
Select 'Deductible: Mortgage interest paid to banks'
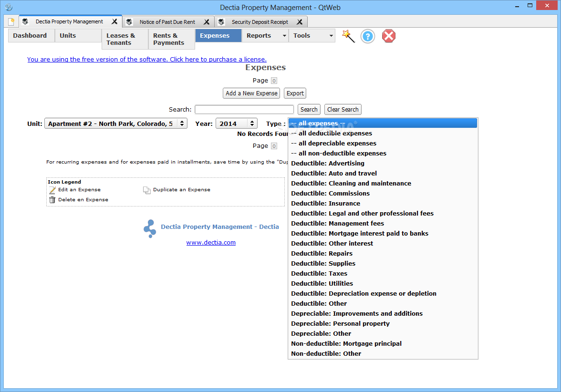[x=383, y=233]
